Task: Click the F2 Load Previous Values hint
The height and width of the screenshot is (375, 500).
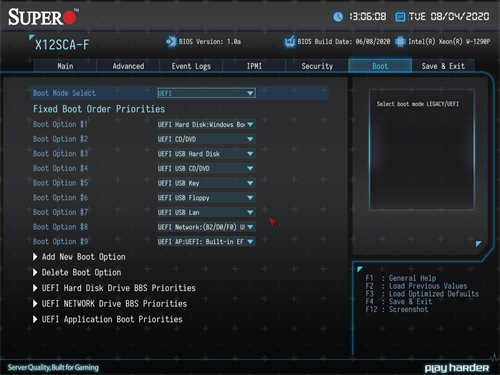Action: tap(416, 286)
